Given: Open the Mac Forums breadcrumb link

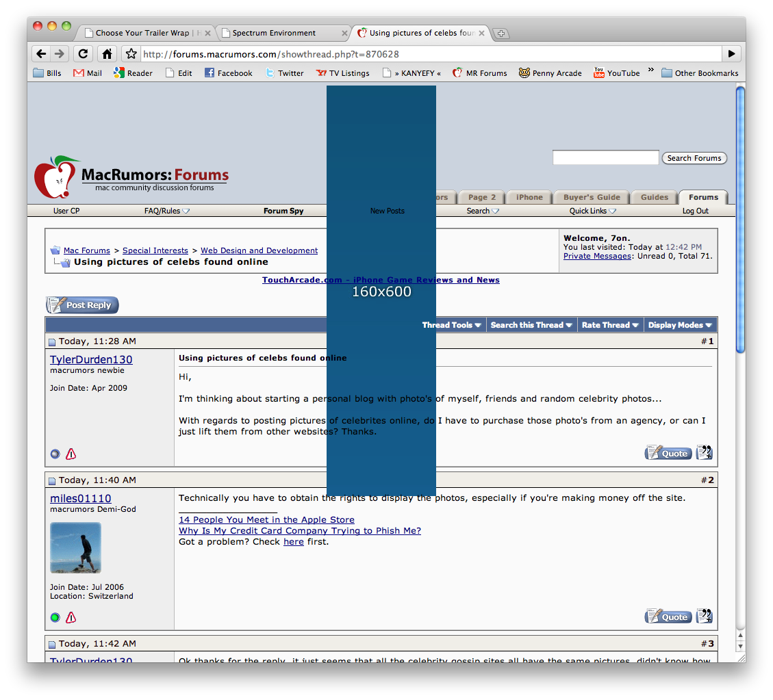Looking at the screenshot, I should tap(87, 250).
